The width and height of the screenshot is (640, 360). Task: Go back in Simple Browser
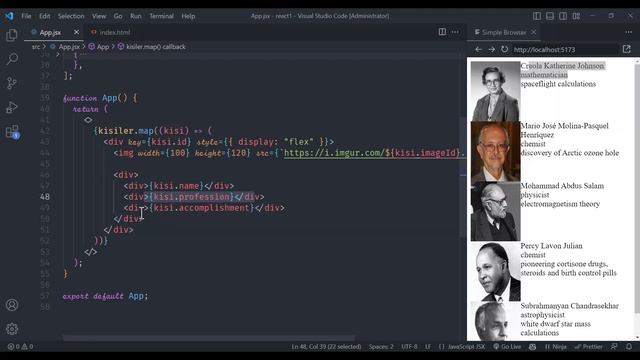(478, 49)
